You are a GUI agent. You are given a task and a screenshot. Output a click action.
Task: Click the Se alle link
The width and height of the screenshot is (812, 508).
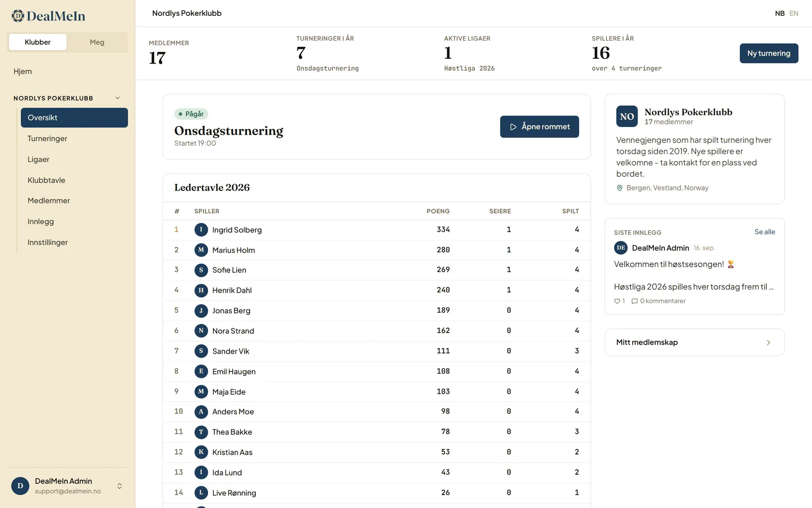765,232
